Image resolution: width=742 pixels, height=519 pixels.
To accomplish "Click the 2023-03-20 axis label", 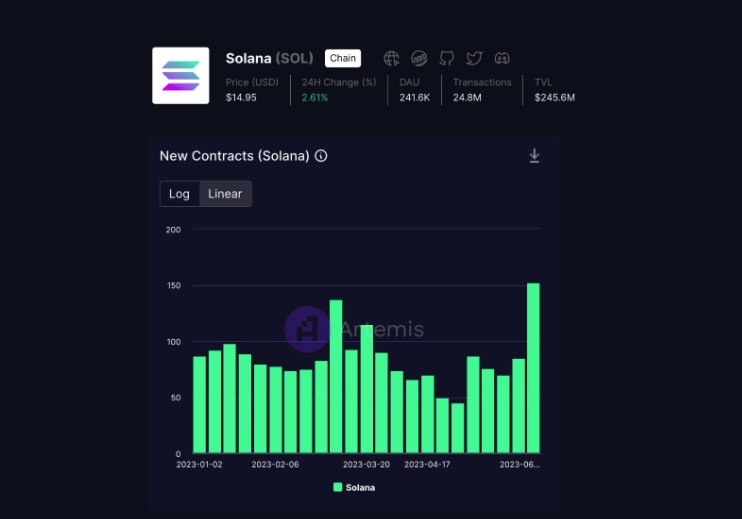I will [x=366, y=465].
